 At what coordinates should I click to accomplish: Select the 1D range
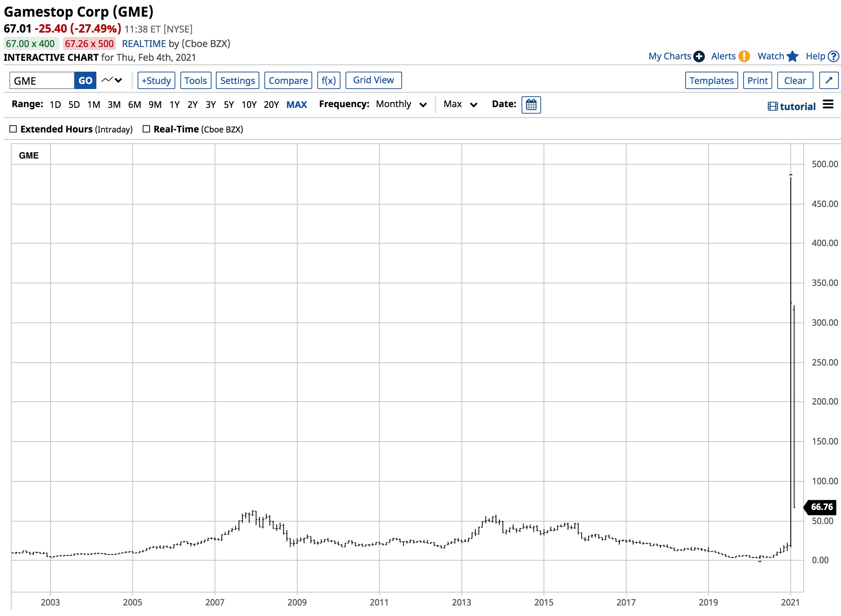pyautogui.click(x=55, y=104)
